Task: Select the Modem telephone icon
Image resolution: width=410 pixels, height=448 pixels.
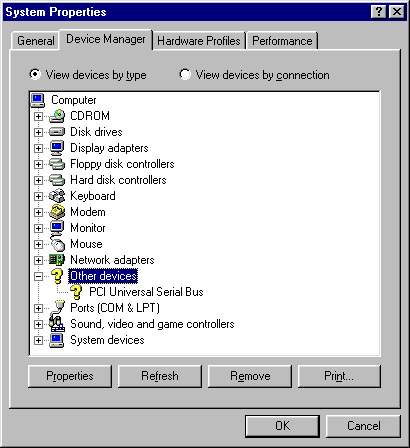Action: 57,212
